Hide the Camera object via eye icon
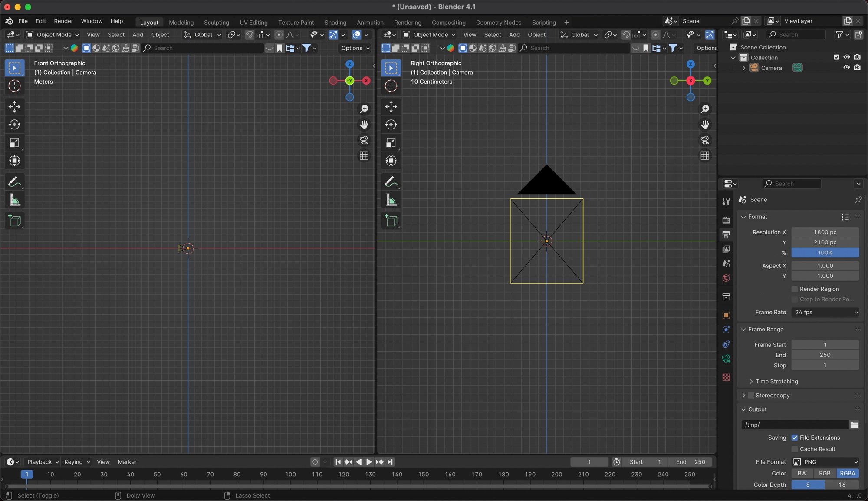868x501 pixels. (x=847, y=68)
